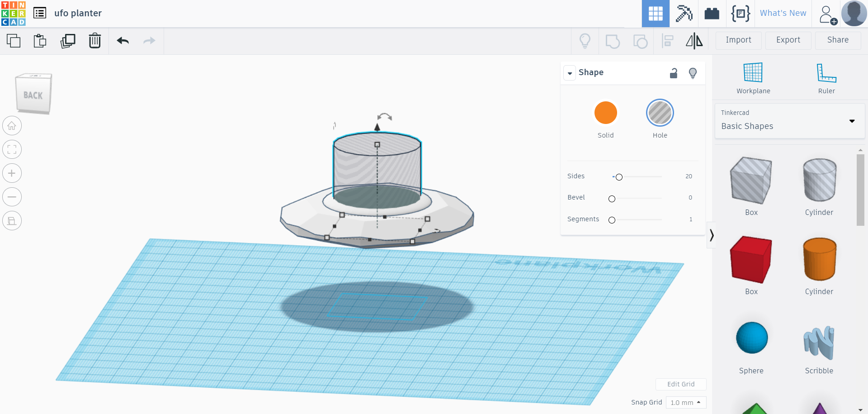Click the BACK view cube
Image resolution: width=868 pixels, height=414 pixels.
33,94
